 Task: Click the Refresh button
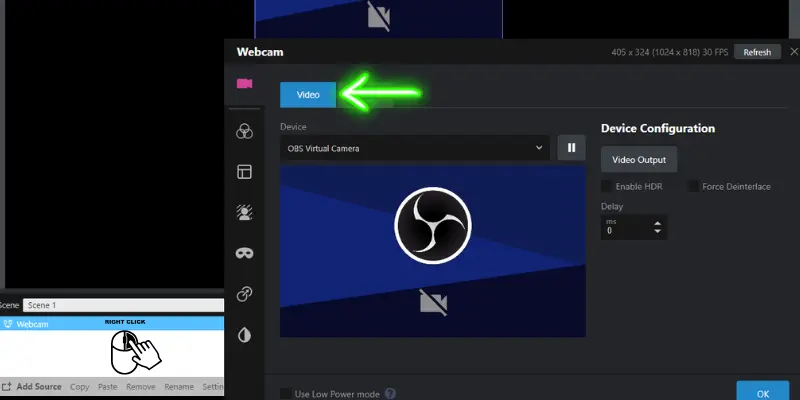757,52
